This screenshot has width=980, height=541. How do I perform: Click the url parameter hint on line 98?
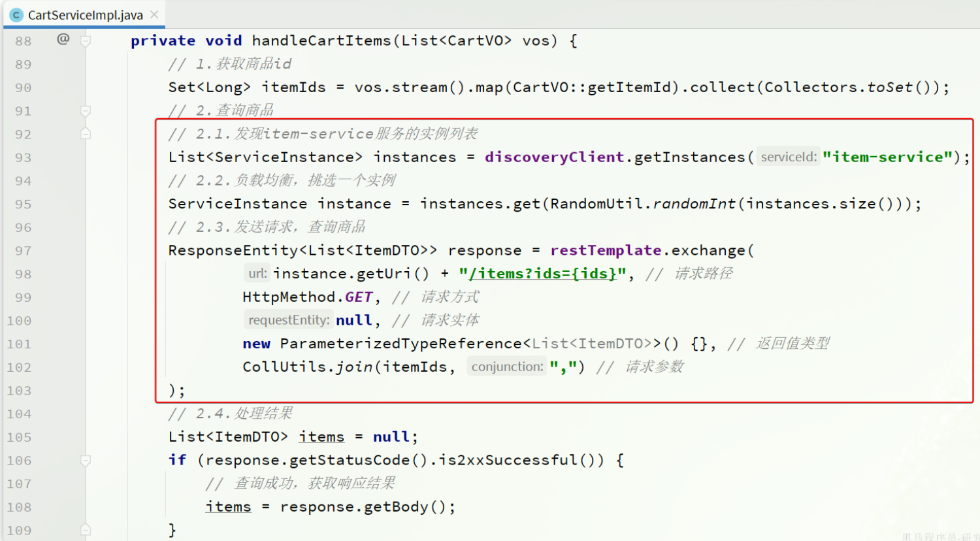[257, 274]
